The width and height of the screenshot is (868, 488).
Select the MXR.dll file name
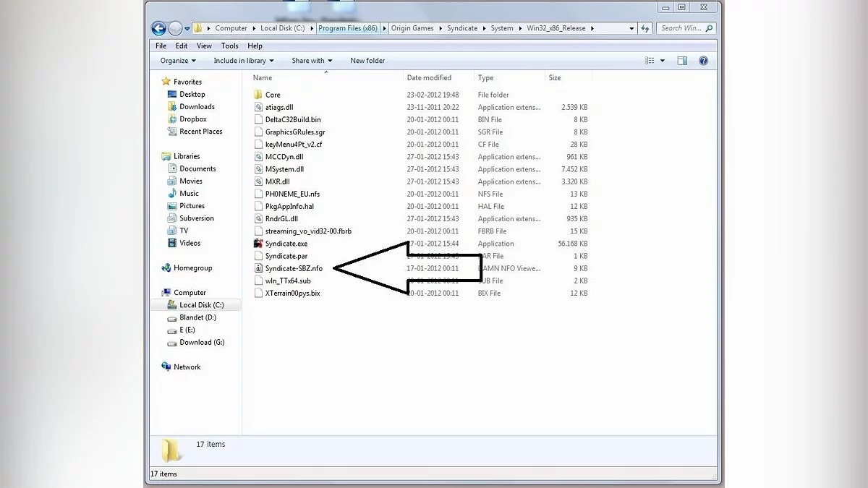[277, 181]
